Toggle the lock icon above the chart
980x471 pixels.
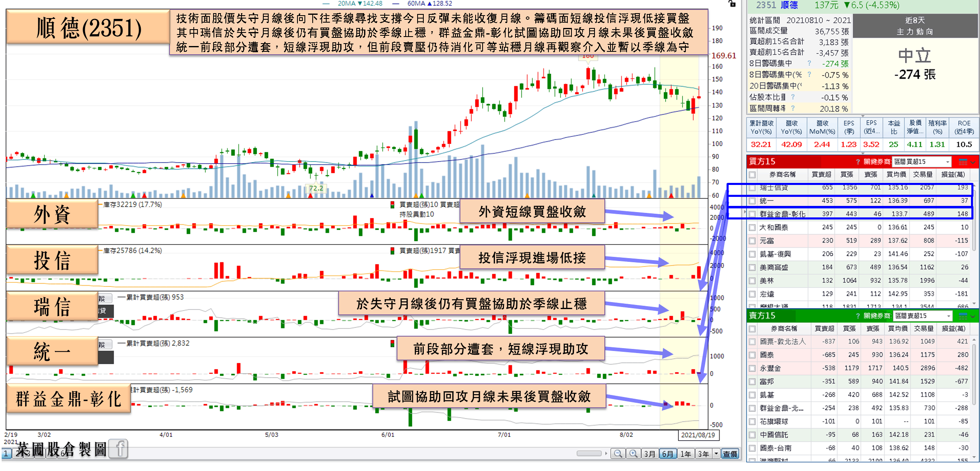(x=732, y=4)
